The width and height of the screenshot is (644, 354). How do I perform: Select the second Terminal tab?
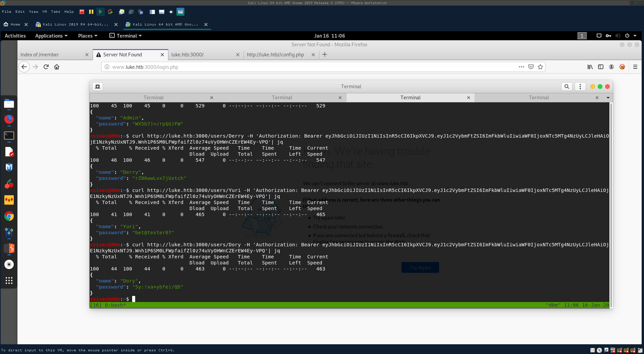coord(282,98)
